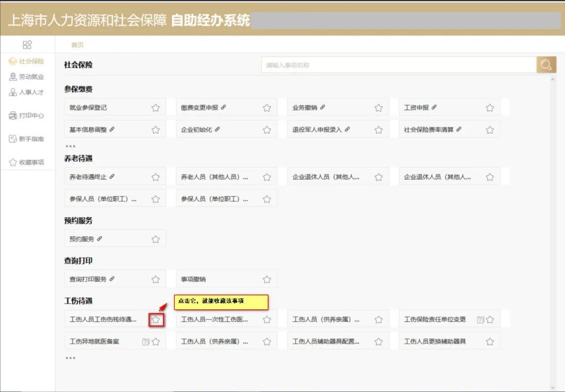565x392 pixels.
Task: Star the 缴费变更申报 item
Action: [267, 108]
